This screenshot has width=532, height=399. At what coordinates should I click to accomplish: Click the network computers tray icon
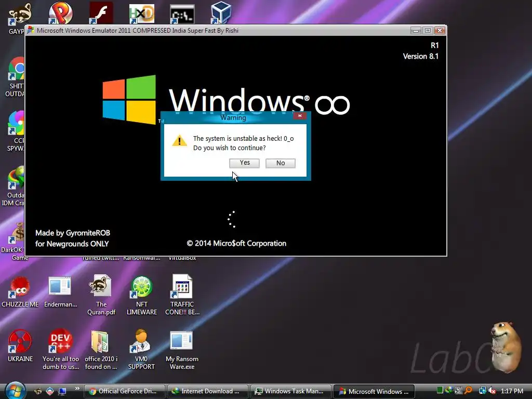click(x=482, y=391)
